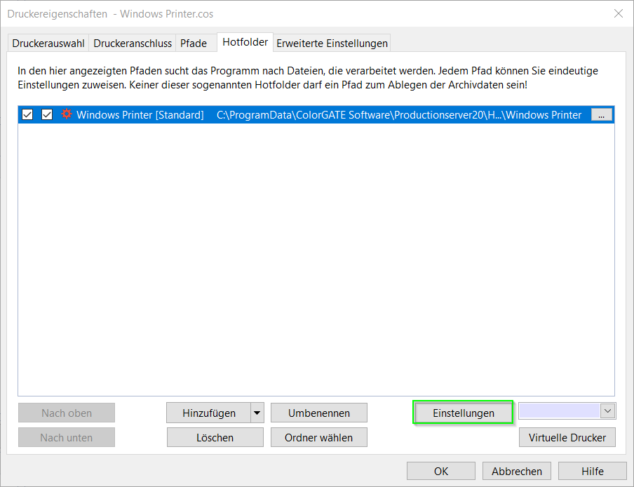Close the Druckereigenschaften dialog window
This screenshot has height=487, width=634.
click(x=614, y=14)
